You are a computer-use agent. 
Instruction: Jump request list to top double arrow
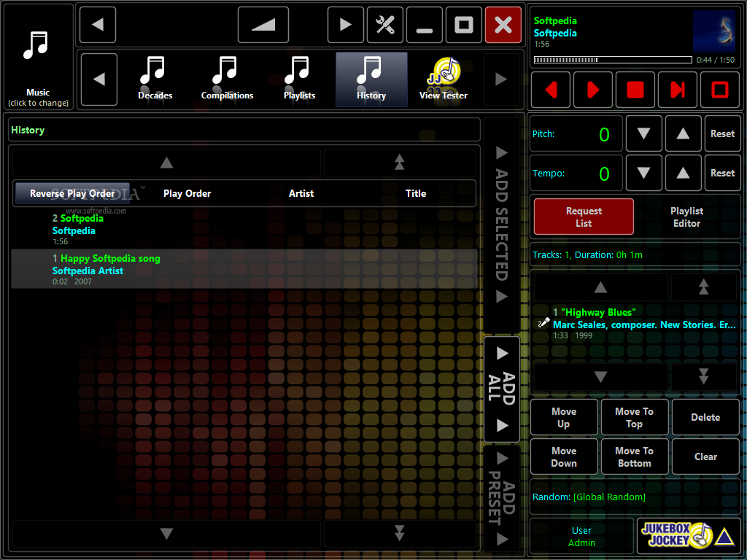tap(704, 287)
